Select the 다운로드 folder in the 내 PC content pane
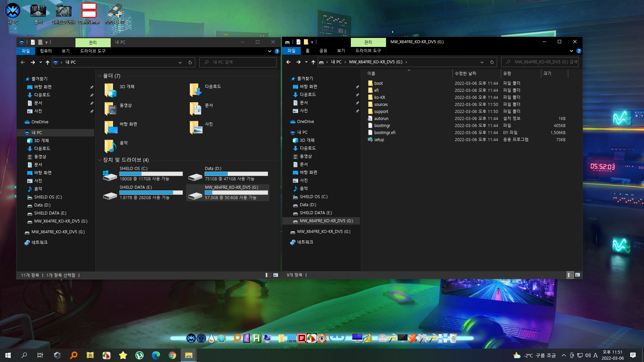 click(205, 90)
